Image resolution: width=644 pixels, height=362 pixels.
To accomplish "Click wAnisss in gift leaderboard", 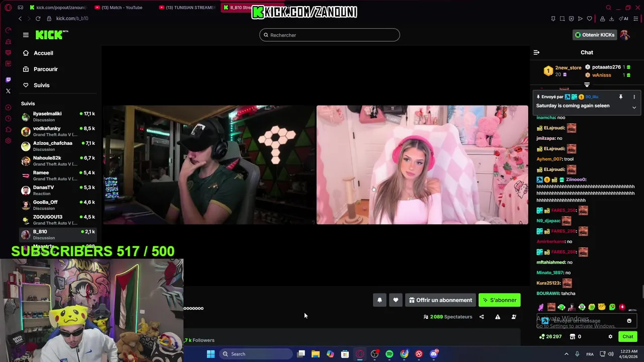I will [x=601, y=75].
